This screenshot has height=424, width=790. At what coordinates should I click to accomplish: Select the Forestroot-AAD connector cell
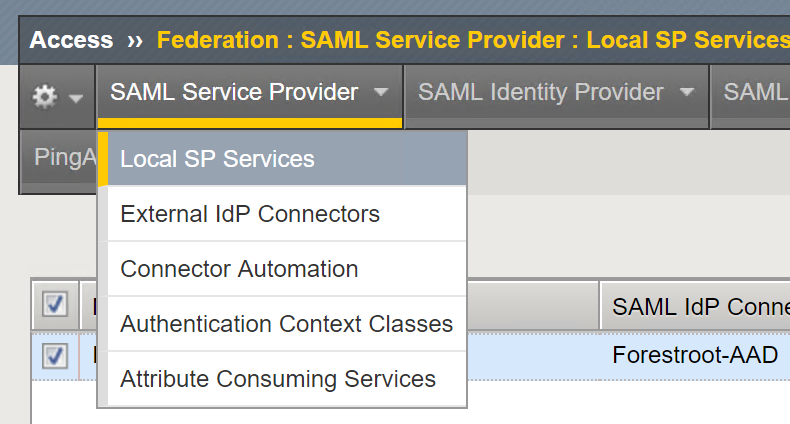(x=695, y=355)
